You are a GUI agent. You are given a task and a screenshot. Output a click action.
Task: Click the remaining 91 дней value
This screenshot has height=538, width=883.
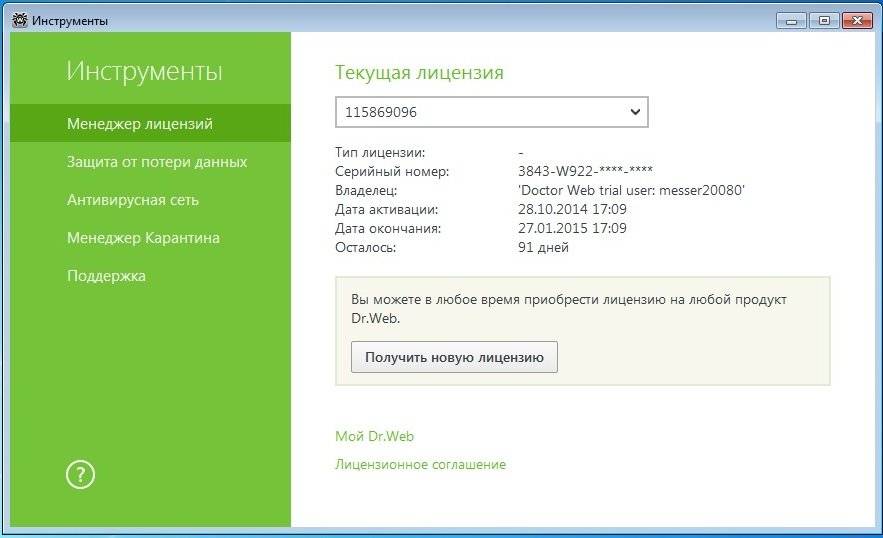pyautogui.click(x=543, y=247)
